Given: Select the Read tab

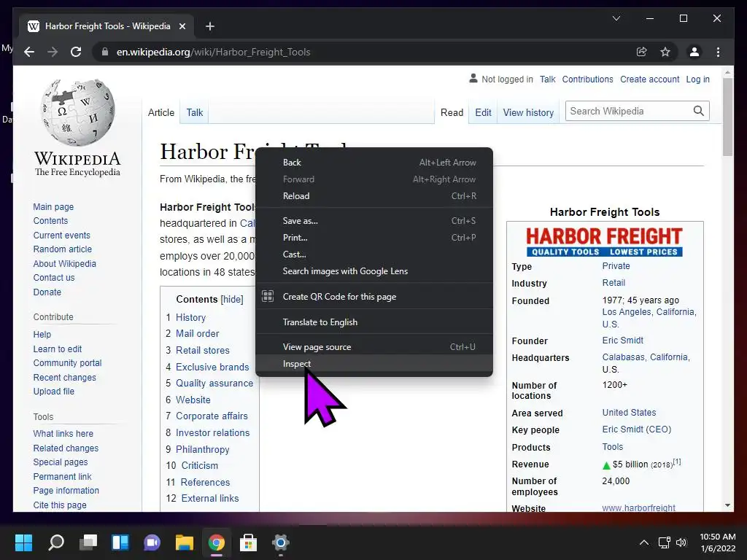Looking at the screenshot, I should [452, 112].
